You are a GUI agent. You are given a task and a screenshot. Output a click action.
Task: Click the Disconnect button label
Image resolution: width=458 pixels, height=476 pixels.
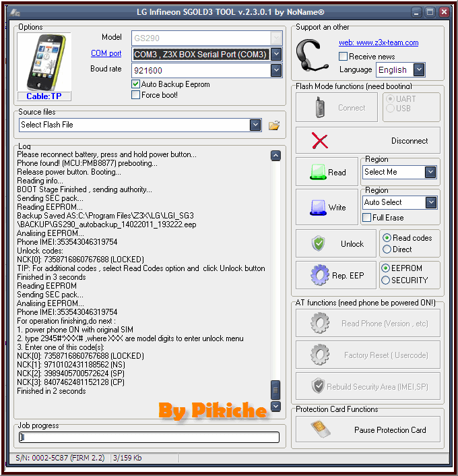(410, 141)
